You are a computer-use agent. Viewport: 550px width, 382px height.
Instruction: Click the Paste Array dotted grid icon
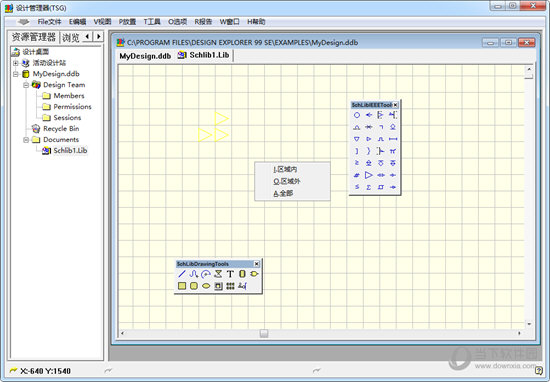coord(230,286)
